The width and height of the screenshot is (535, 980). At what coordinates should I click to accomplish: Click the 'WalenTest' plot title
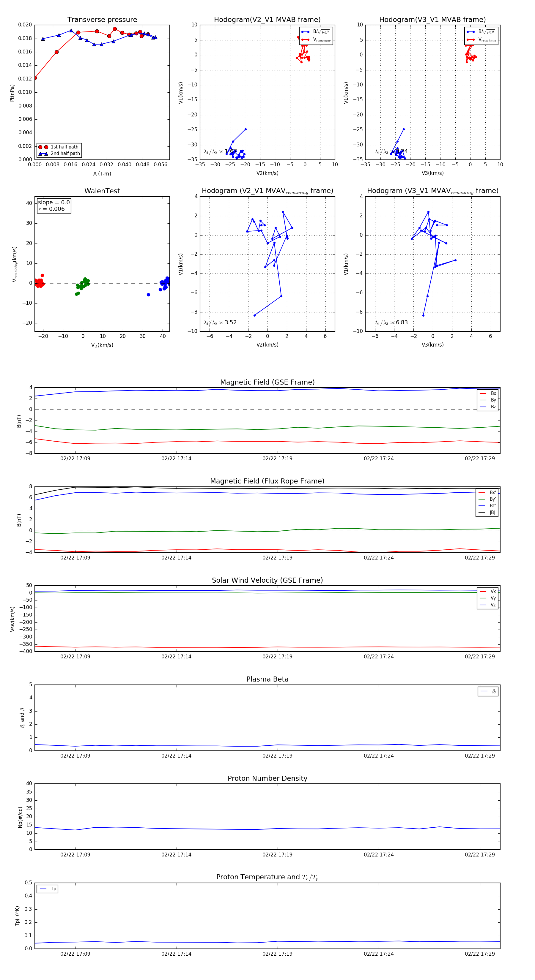point(102,191)
